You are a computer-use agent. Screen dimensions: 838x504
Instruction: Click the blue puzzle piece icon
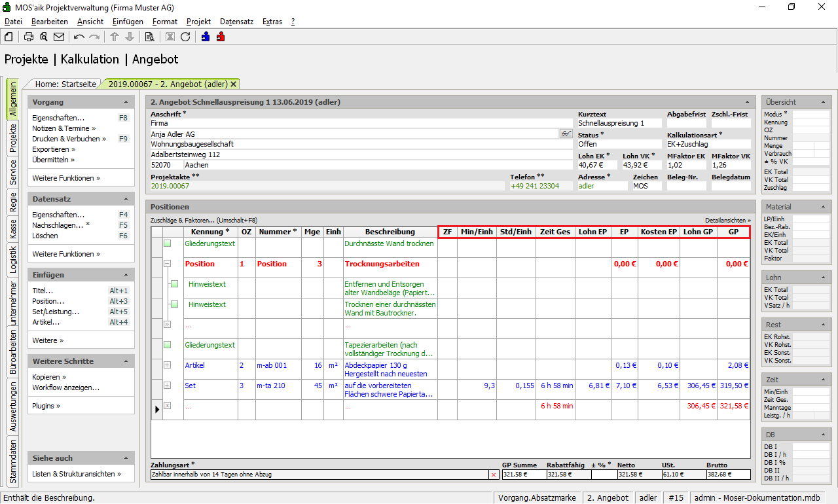tap(206, 37)
